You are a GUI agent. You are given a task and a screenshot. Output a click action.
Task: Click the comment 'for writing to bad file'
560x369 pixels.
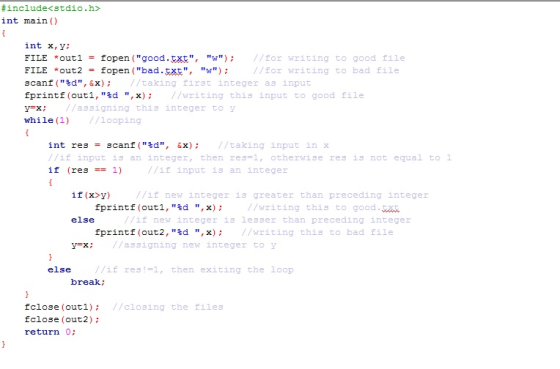326,71
